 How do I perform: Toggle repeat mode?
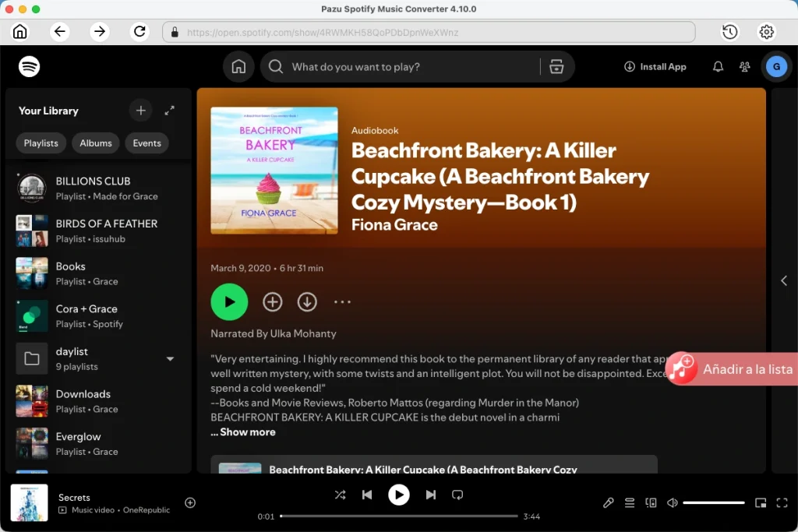pos(457,495)
